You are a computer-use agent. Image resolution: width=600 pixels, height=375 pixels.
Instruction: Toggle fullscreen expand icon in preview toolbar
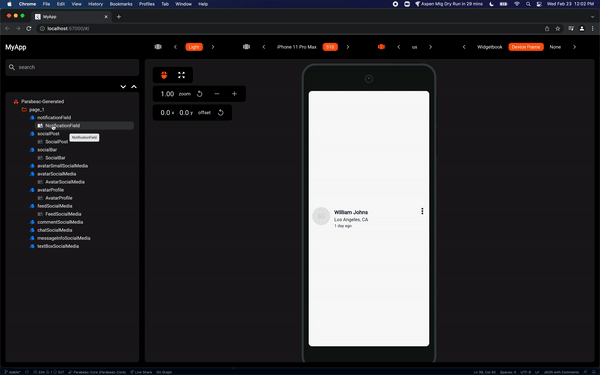coord(181,75)
